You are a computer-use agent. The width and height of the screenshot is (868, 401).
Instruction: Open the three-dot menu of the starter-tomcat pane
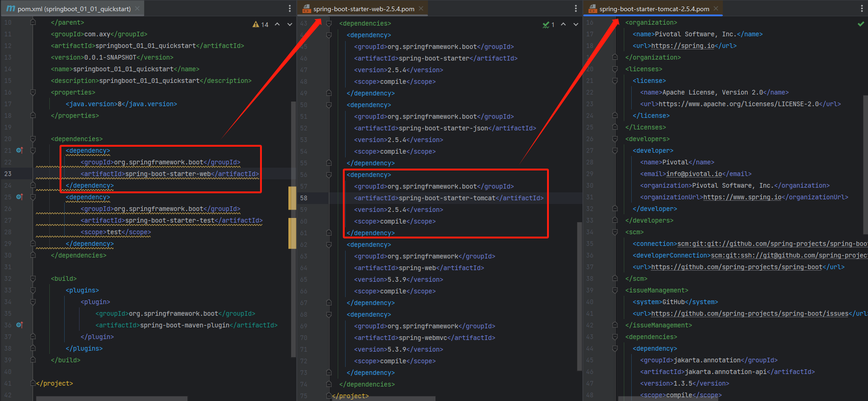click(862, 8)
